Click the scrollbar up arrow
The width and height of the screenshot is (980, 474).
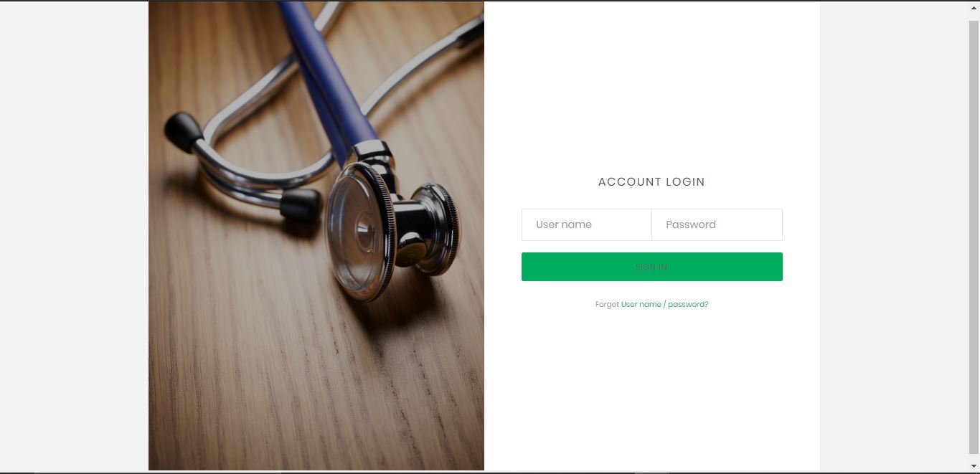tap(974, 6)
